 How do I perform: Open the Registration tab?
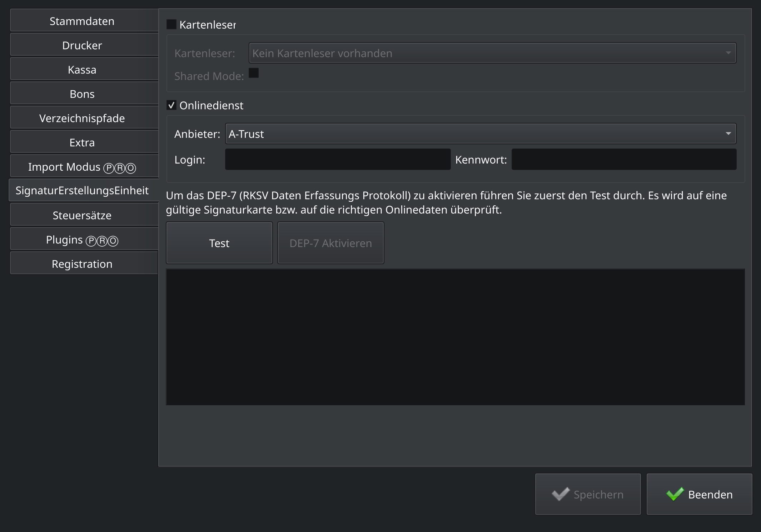point(84,264)
